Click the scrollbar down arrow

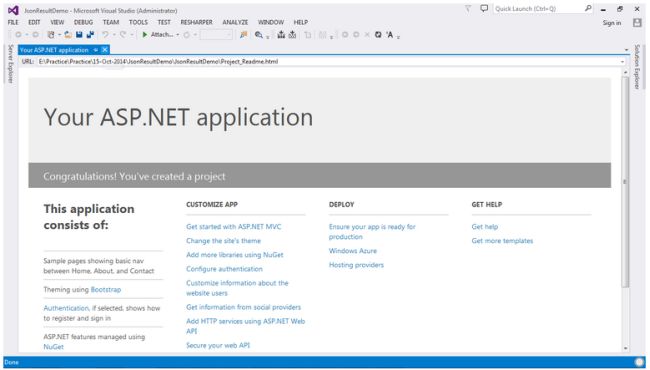[625, 348]
